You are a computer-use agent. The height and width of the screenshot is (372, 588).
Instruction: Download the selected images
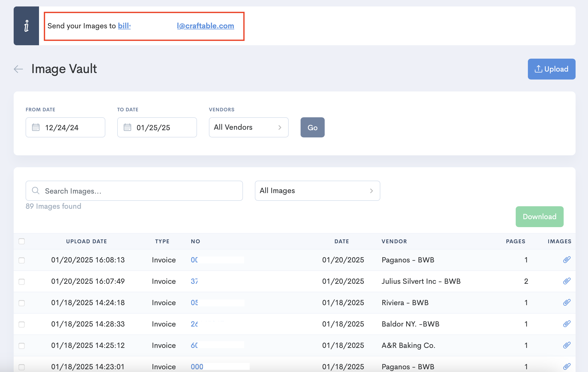(539, 216)
